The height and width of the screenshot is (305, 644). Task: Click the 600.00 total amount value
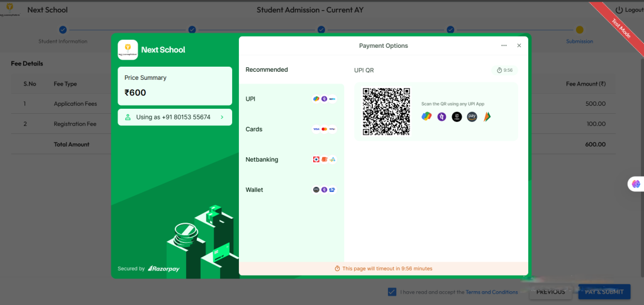click(x=595, y=145)
